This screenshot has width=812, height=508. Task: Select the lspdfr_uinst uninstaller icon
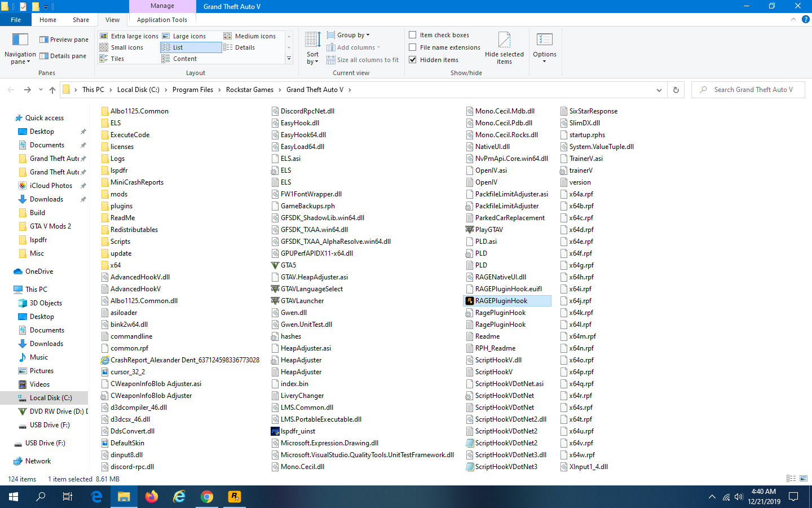click(275, 431)
